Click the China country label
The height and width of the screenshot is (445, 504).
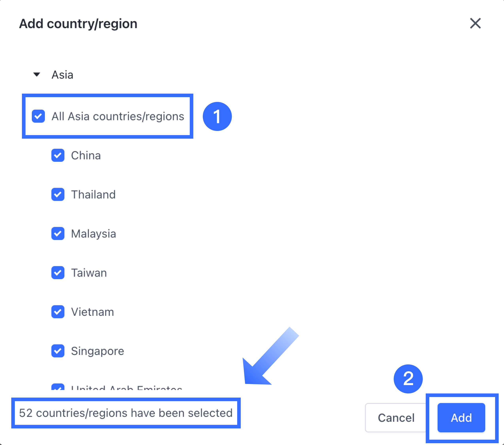coord(86,155)
